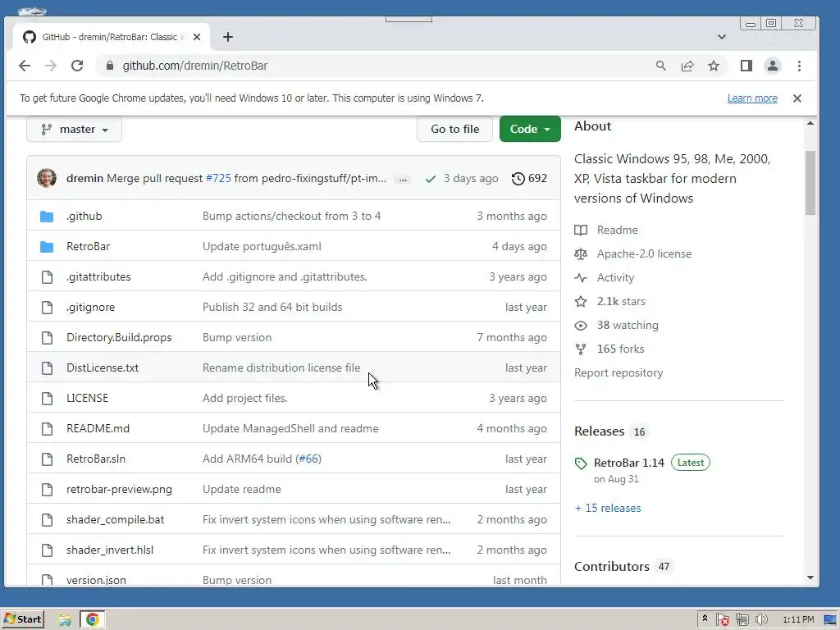Viewport: 840px width, 630px height.
Task: Open the DistLicense.txt file
Action: (103, 368)
